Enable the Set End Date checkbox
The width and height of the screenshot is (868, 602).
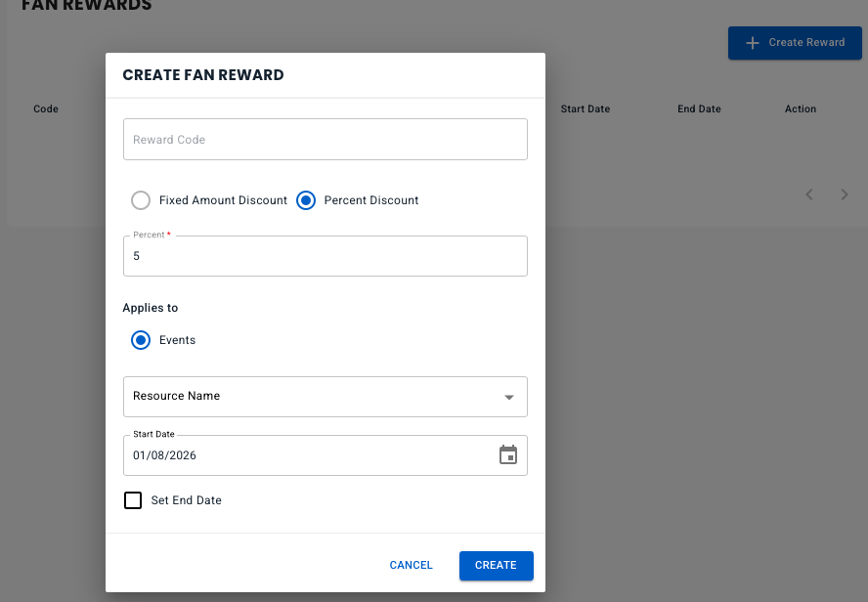coord(133,500)
